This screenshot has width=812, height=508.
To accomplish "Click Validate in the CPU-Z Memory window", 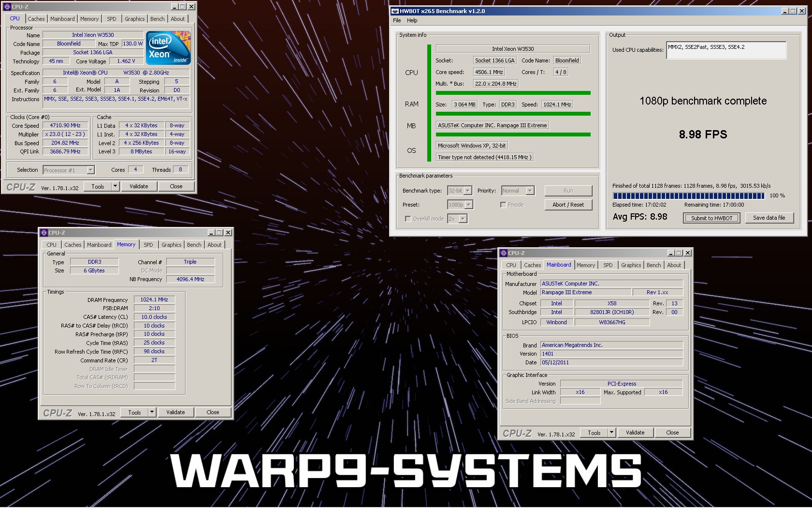I will (x=175, y=412).
